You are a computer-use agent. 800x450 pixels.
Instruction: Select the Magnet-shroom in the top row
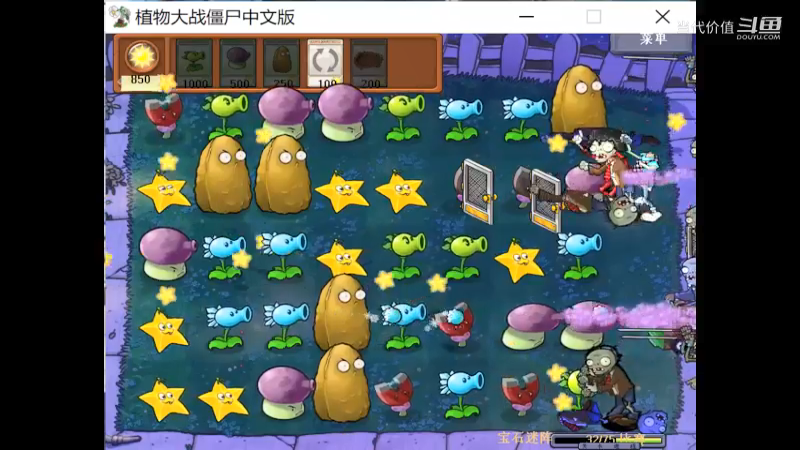[164, 115]
